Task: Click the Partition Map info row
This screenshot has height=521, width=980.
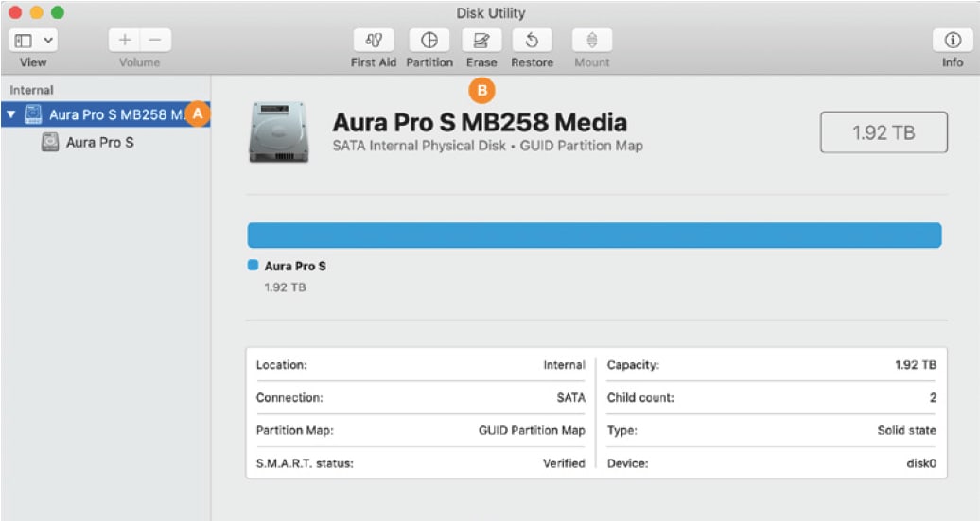Action: [420, 430]
